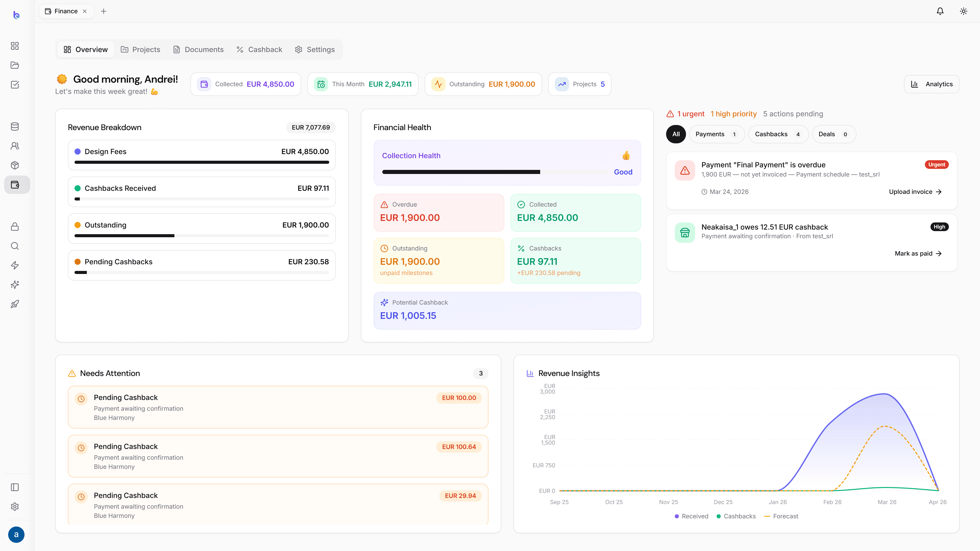The height and width of the screenshot is (551, 980).
Task: Click the Urgent badge on Final Payment
Action: pyautogui.click(x=936, y=165)
